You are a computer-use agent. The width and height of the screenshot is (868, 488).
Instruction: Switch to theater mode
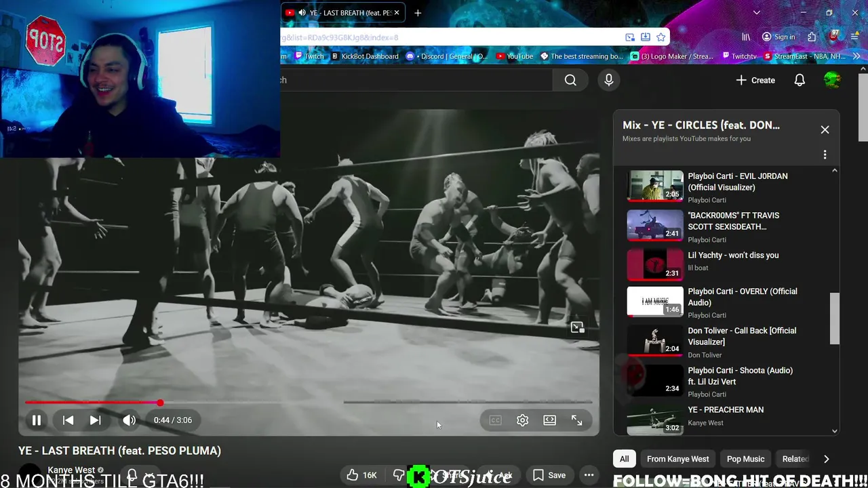pos(549,420)
